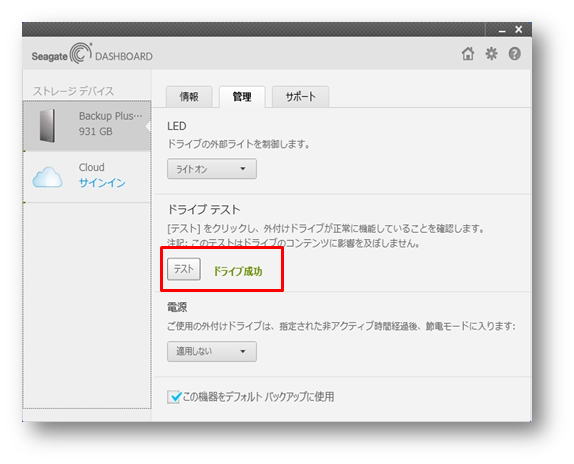574x464 pixels.
Task: Click the テスト button
Action: [x=184, y=269]
